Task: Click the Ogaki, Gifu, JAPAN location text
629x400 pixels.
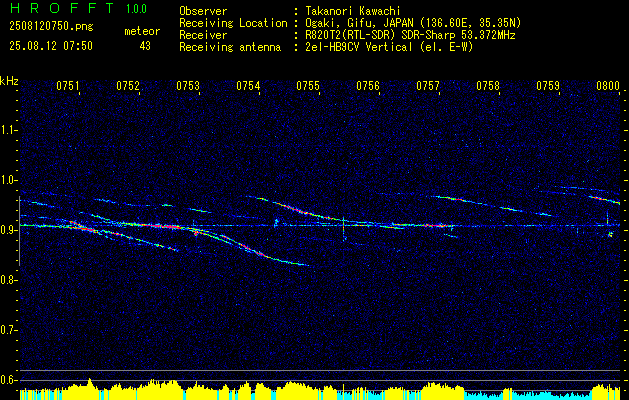Action: 413,23
